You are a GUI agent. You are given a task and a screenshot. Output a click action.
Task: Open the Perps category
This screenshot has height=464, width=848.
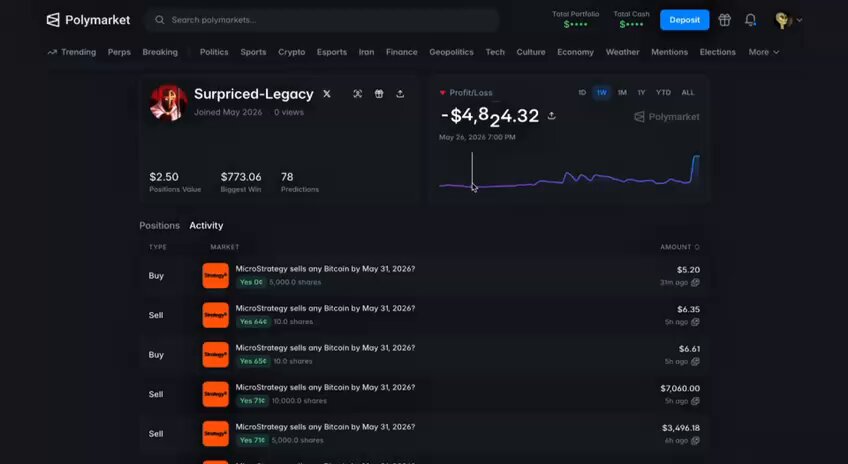[119, 52]
